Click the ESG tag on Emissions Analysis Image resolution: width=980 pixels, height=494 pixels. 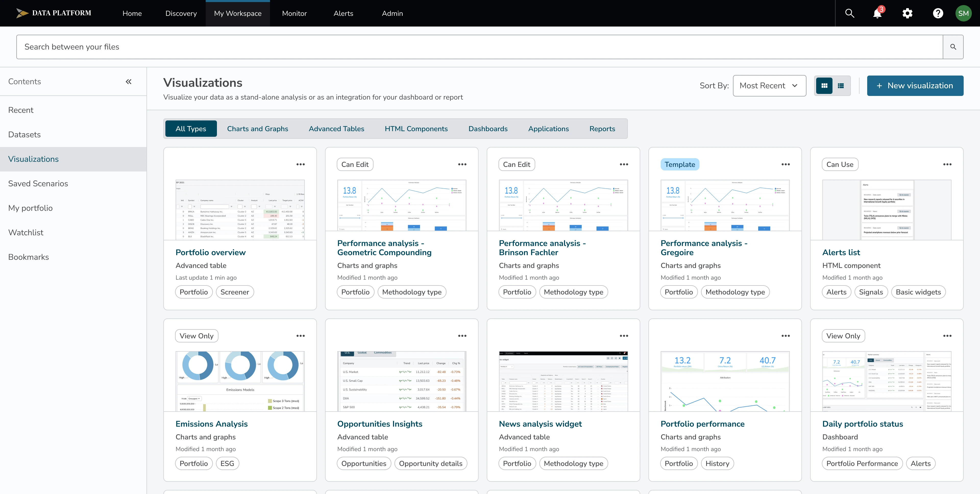pos(227,463)
